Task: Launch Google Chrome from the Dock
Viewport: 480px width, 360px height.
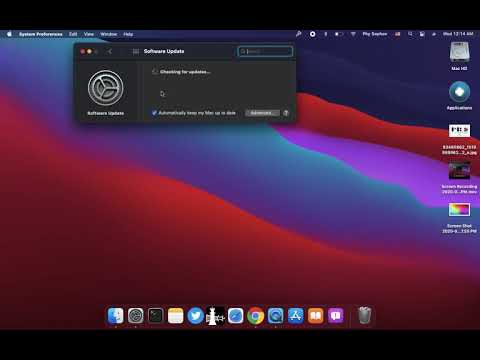Action: tap(256, 315)
